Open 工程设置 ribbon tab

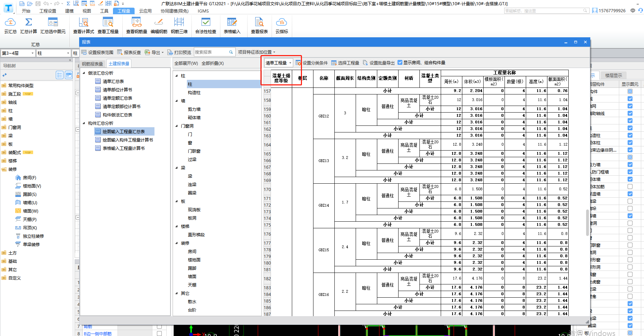coord(48,11)
